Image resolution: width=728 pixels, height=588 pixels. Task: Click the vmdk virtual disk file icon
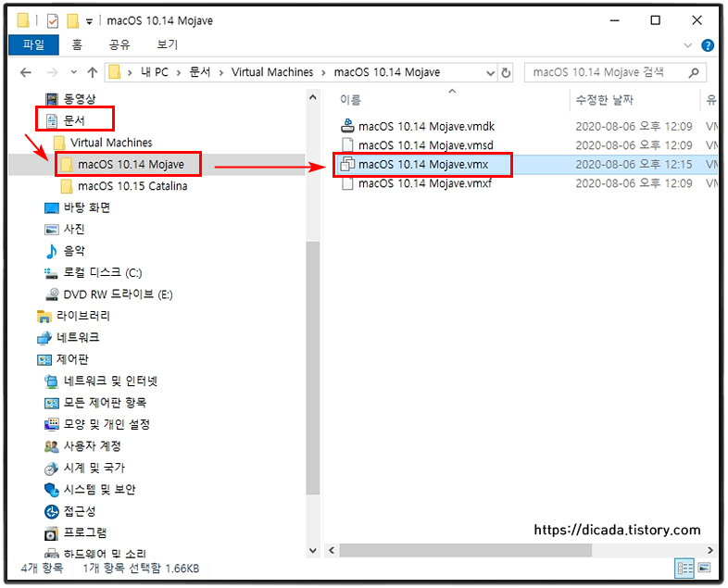point(347,126)
